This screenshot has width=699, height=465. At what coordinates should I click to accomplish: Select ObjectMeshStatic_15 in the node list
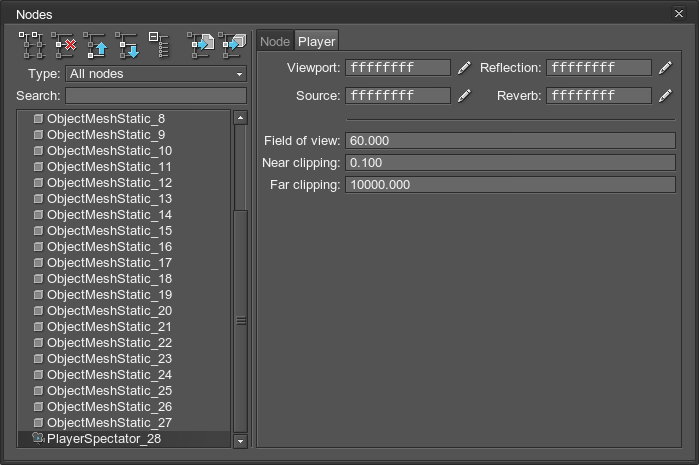click(x=109, y=230)
